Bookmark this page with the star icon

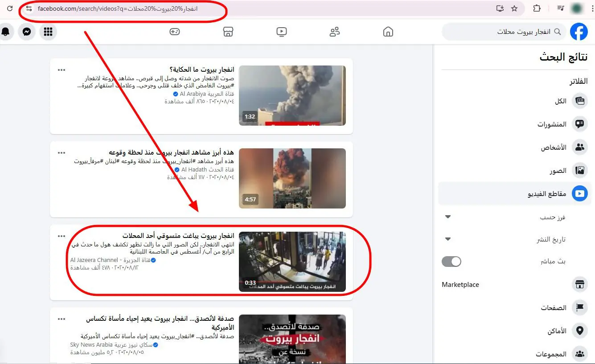(x=514, y=8)
